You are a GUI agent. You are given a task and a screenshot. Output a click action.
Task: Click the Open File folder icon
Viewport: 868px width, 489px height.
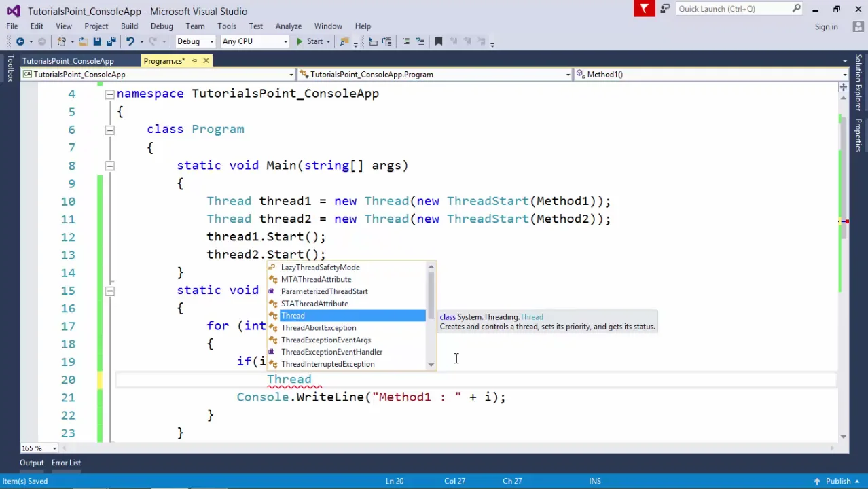(82, 41)
